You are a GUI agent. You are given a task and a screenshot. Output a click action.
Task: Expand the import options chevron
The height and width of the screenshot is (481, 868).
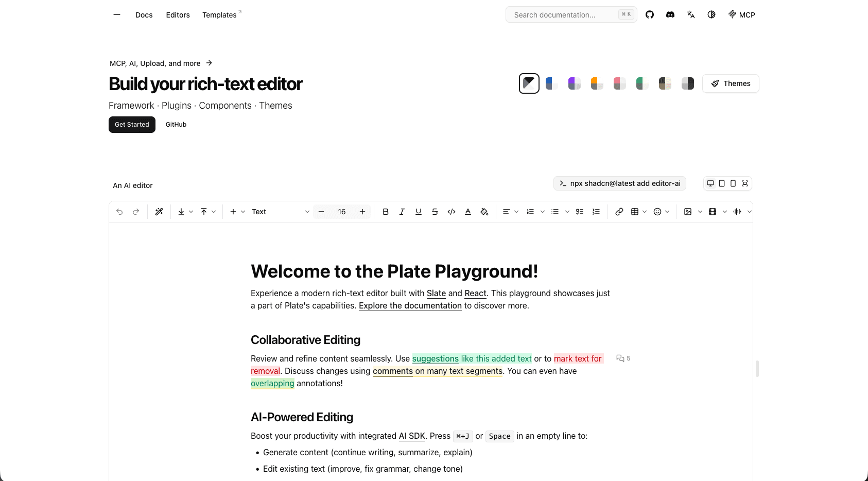coord(214,212)
